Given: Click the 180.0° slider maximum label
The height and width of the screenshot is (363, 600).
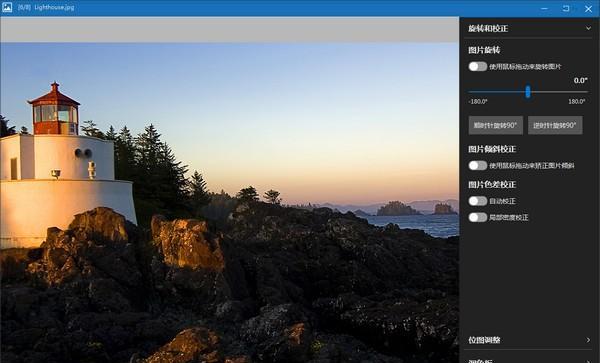Looking at the screenshot, I should [x=577, y=102].
